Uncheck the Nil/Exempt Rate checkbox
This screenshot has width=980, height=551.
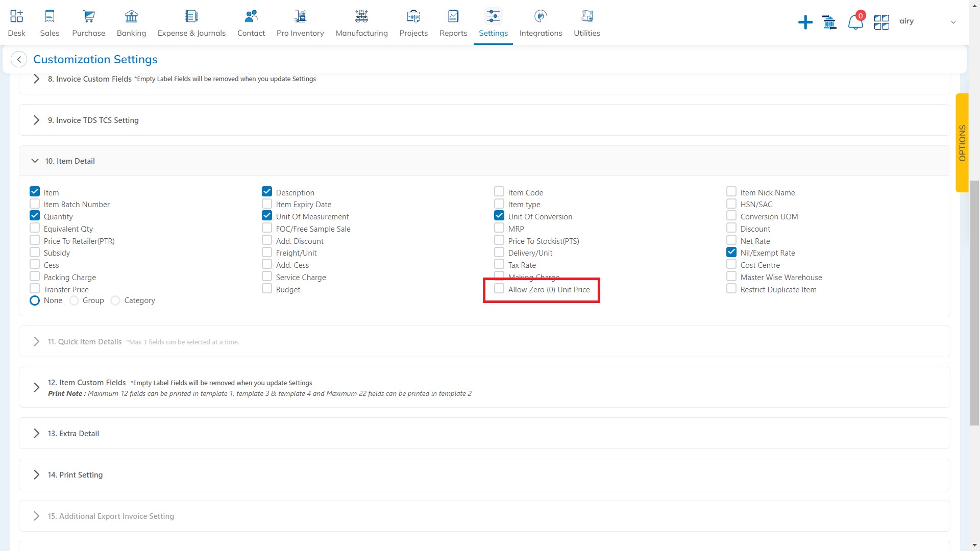coord(731,252)
